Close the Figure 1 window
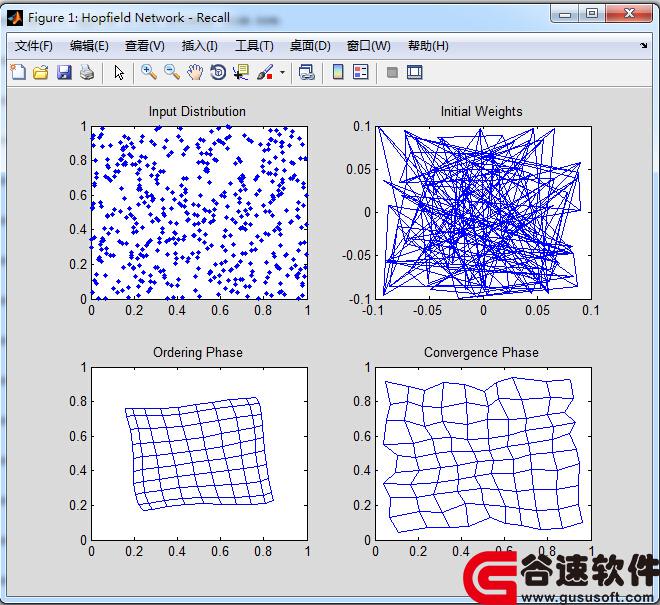660x605 pixels. tap(629, 14)
